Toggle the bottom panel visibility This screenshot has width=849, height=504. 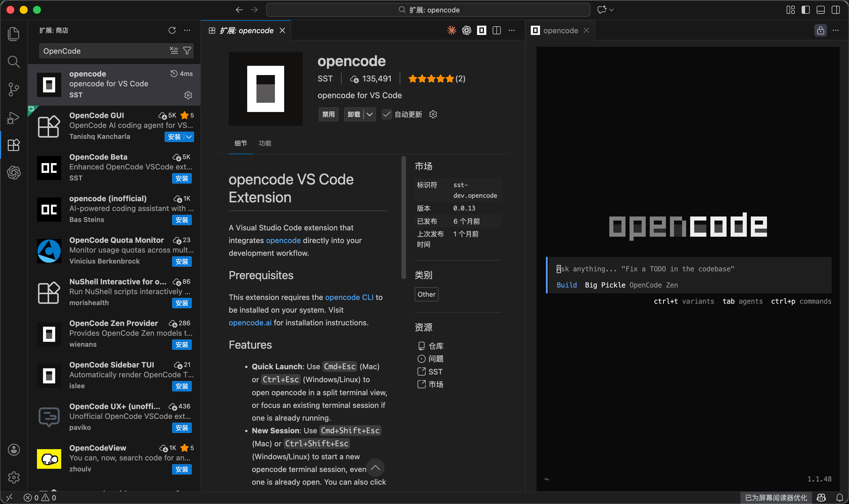(x=820, y=10)
